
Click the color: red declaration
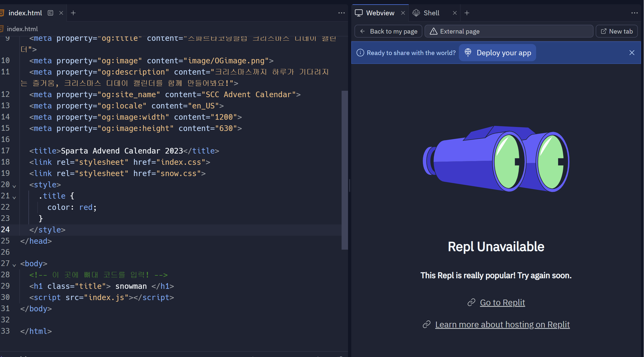[72, 207]
